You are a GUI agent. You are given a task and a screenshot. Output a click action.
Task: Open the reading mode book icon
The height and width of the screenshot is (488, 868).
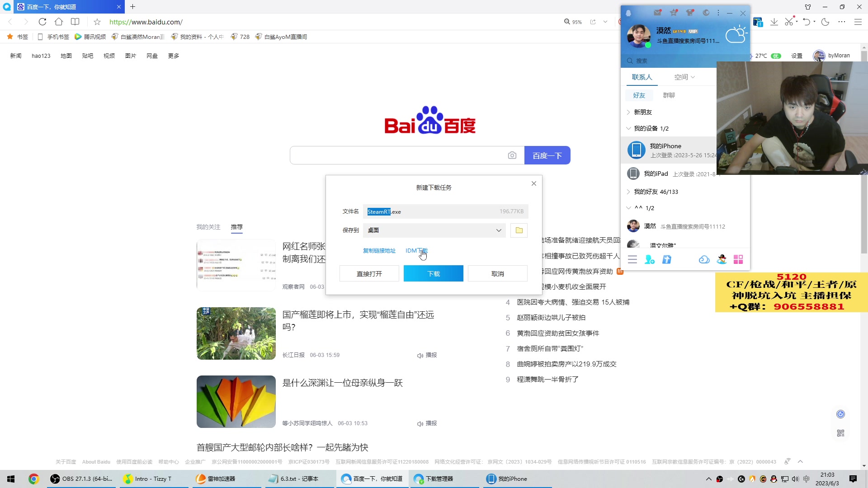75,22
